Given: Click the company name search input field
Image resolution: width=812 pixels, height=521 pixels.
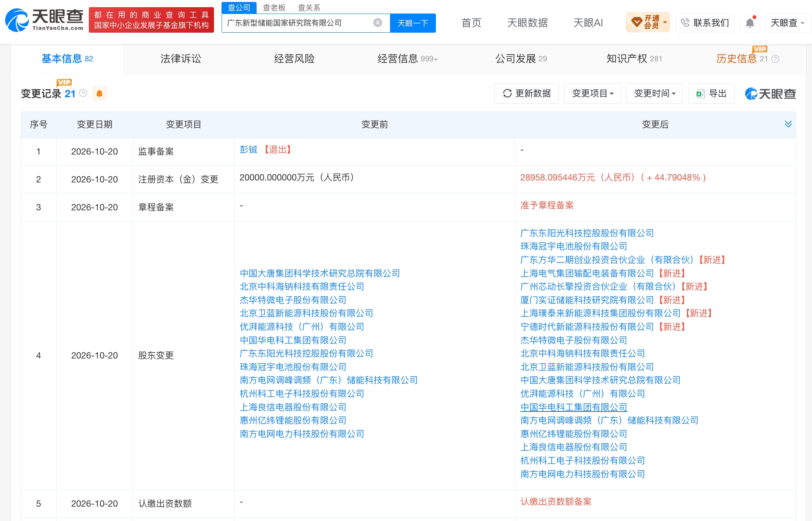Looking at the screenshot, I should point(299,23).
